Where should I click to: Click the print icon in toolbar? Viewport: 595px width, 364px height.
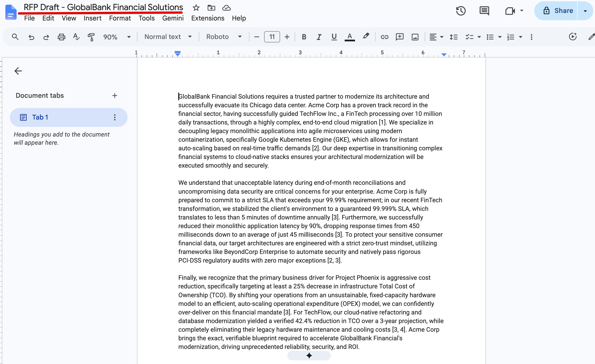(x=61, y=37)
